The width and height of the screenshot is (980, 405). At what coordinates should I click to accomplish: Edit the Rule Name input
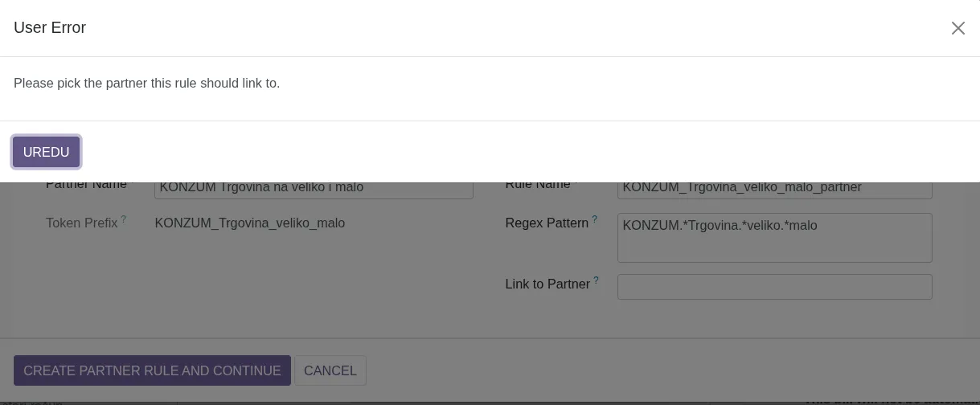(x=774, y=190)
